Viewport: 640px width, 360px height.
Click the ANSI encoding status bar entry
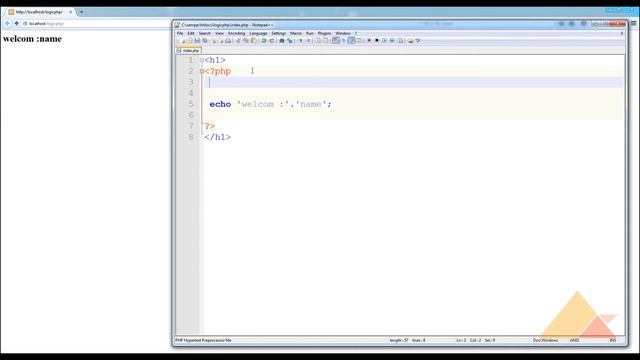[x=574, y=340]
